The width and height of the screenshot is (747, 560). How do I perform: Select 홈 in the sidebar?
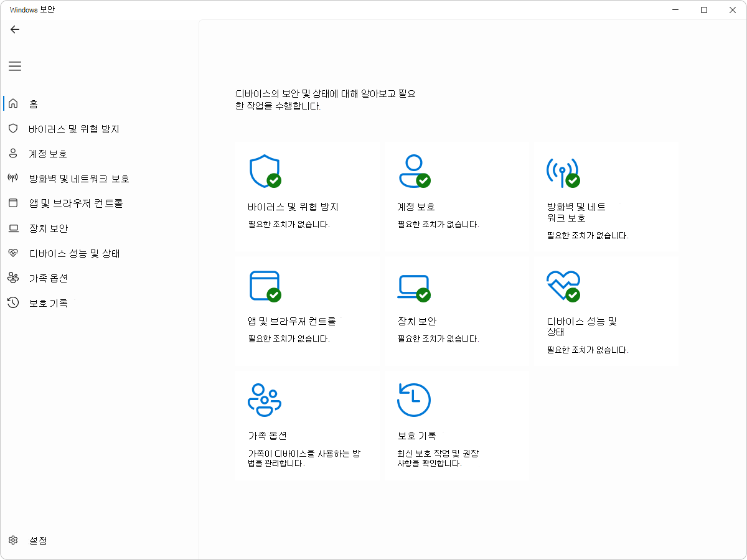[34, 104]
